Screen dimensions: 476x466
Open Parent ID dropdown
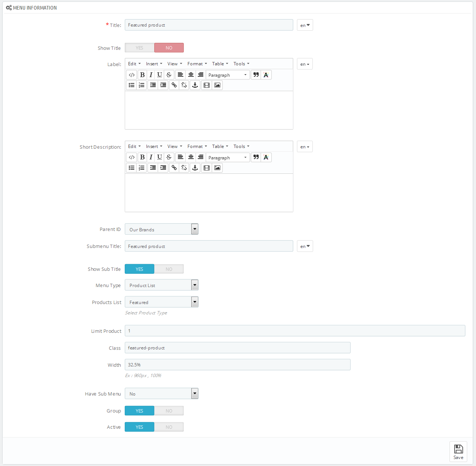coord(162,229)
